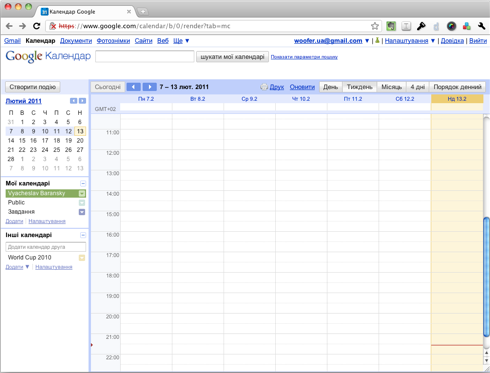Open Фотознімки from top navigation
The width and height of the screenshot is (490, 373).
(113, 41)
